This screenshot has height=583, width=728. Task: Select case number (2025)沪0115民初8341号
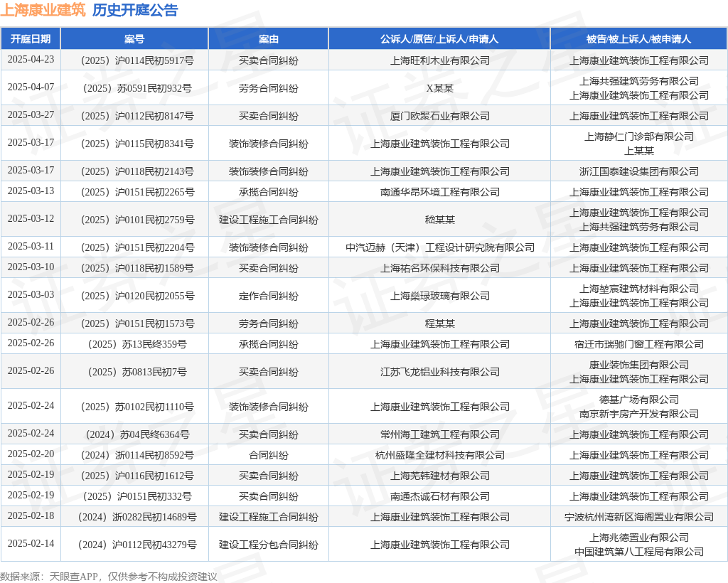pos(134,144)
